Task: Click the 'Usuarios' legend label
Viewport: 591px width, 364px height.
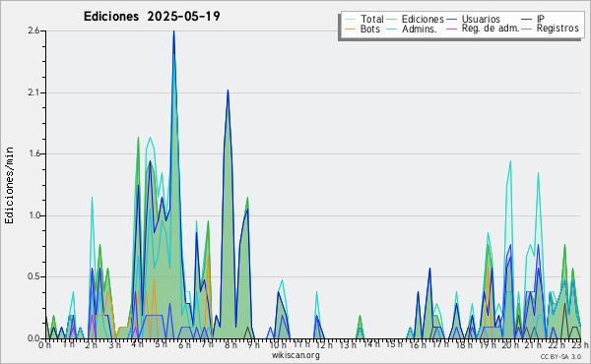Action: pos(481,19)
